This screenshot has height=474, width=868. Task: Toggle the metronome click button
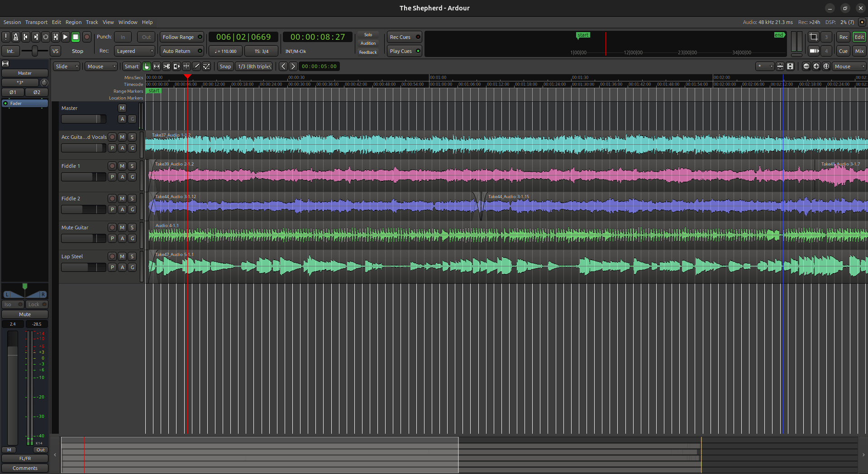pyautogui.click(x=16, y=37)
